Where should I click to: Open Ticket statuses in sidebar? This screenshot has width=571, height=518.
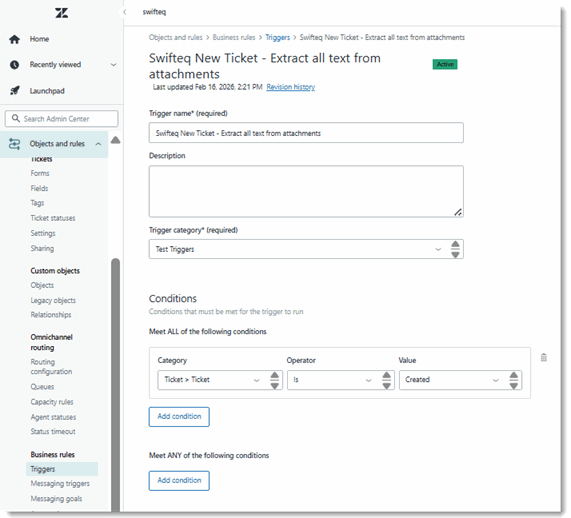click(x=53, y=218)
